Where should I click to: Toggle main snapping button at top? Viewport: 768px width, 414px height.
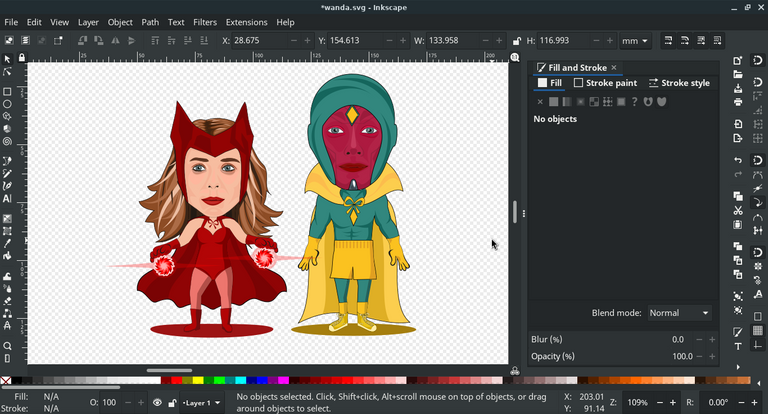point(758,60)
